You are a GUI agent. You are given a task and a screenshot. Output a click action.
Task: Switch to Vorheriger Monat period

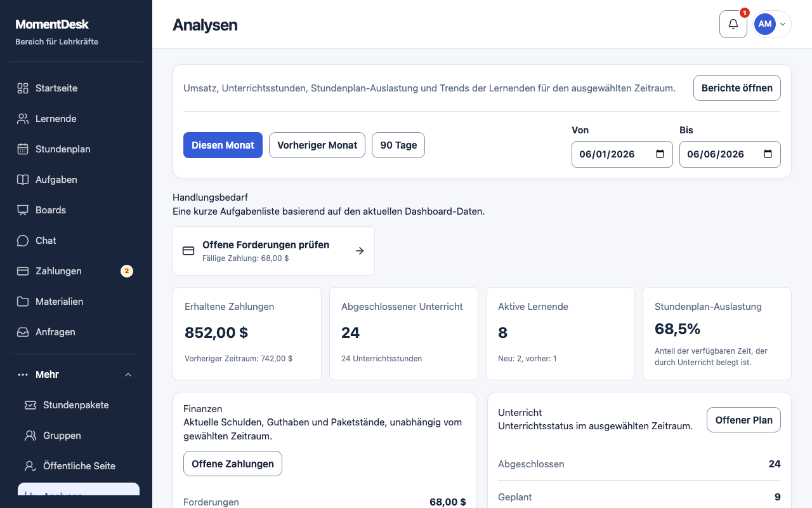317,145
